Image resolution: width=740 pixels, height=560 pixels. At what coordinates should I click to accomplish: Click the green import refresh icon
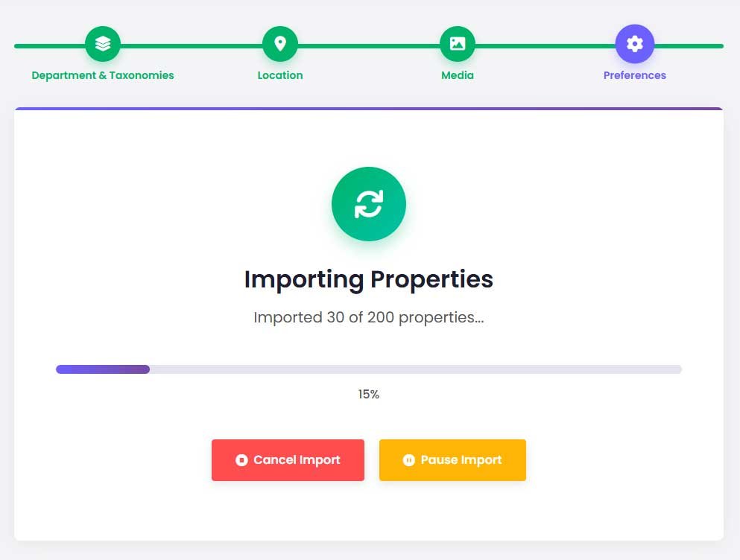[x=368, y=203]
